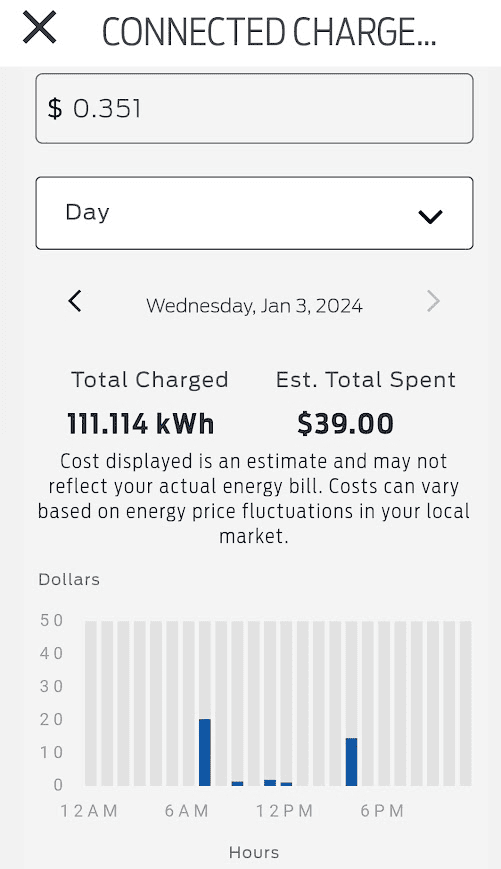This screenshot has height=869, width=501.
Task: Tap the Est. Total Spent label
Action: [366, 380]
